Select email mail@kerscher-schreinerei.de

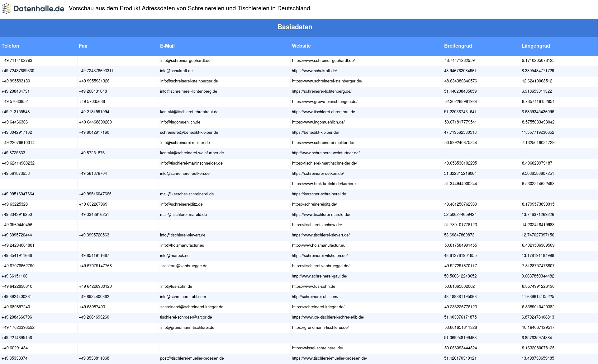tap(187, 194)
